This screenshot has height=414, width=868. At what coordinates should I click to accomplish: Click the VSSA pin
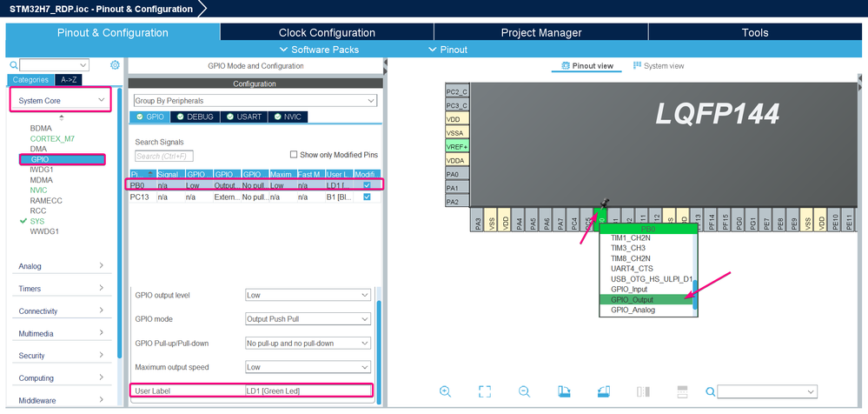tap(457, 132)
